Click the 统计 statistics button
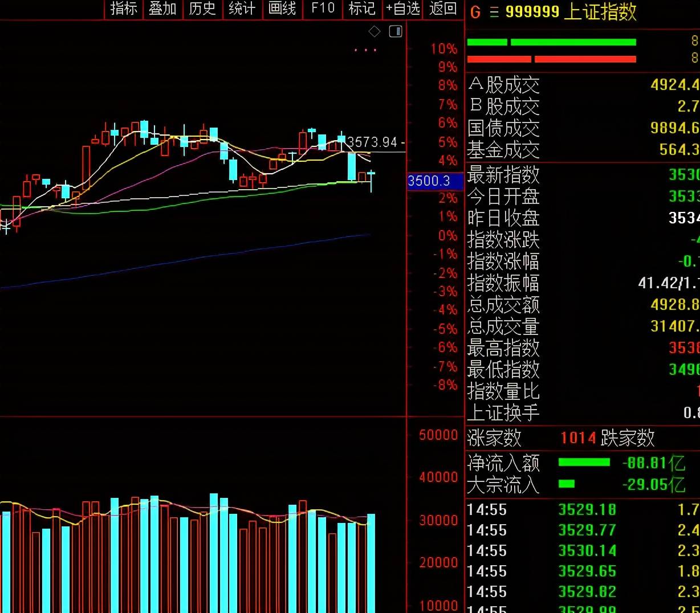Image resolution: width=700 pixels, height=613 pixels. coord(242,9)
